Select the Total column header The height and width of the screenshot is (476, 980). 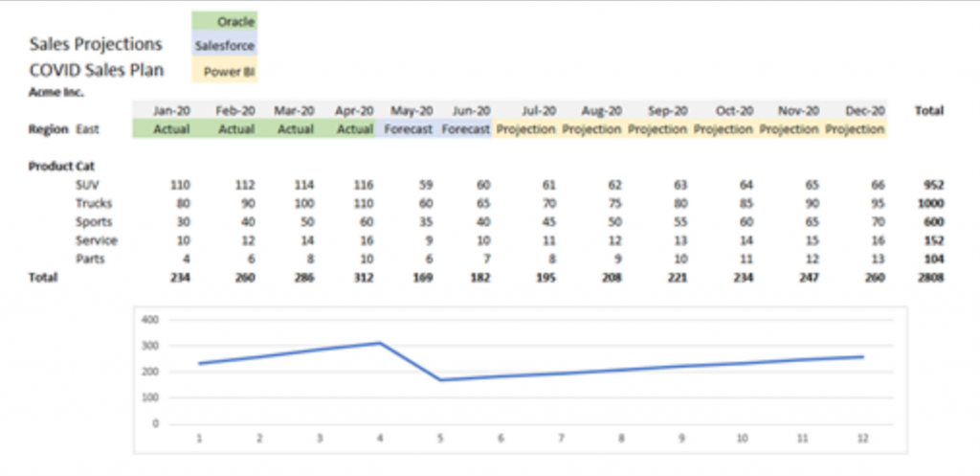coord(928,111)
